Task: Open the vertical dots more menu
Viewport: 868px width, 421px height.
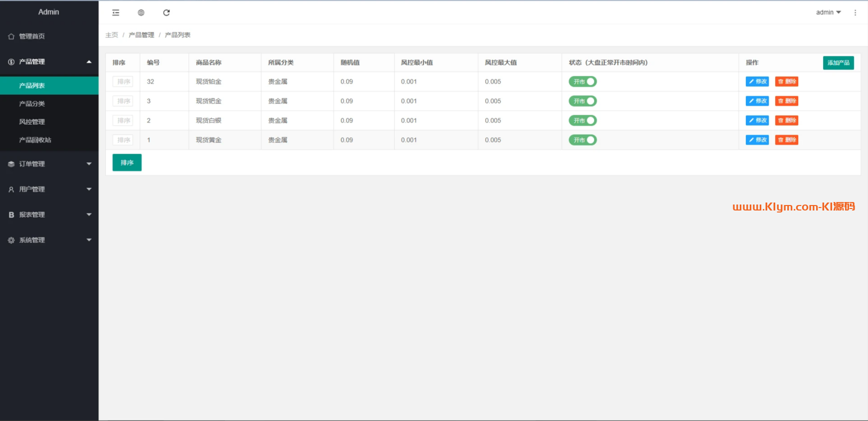Action: [x=855, y=12]
